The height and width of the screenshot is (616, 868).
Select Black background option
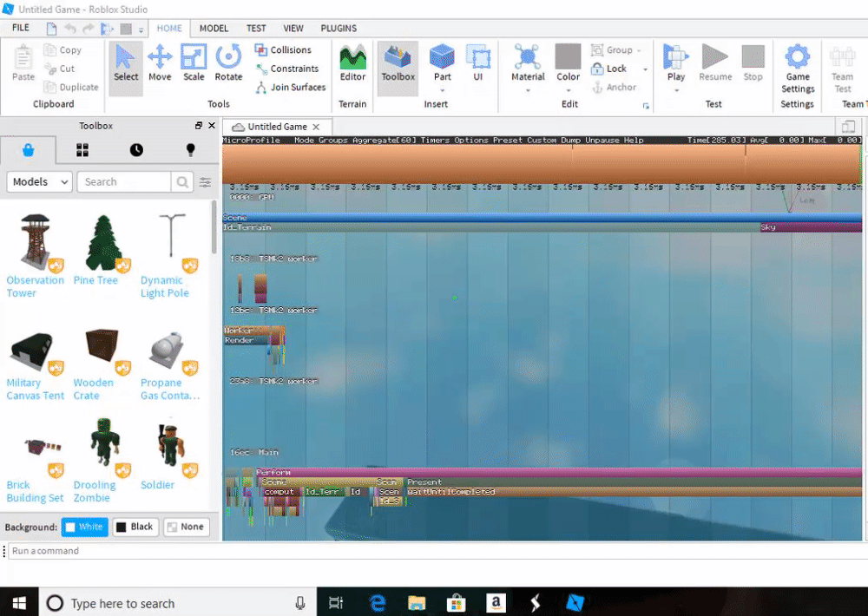(x=135, y=527)
